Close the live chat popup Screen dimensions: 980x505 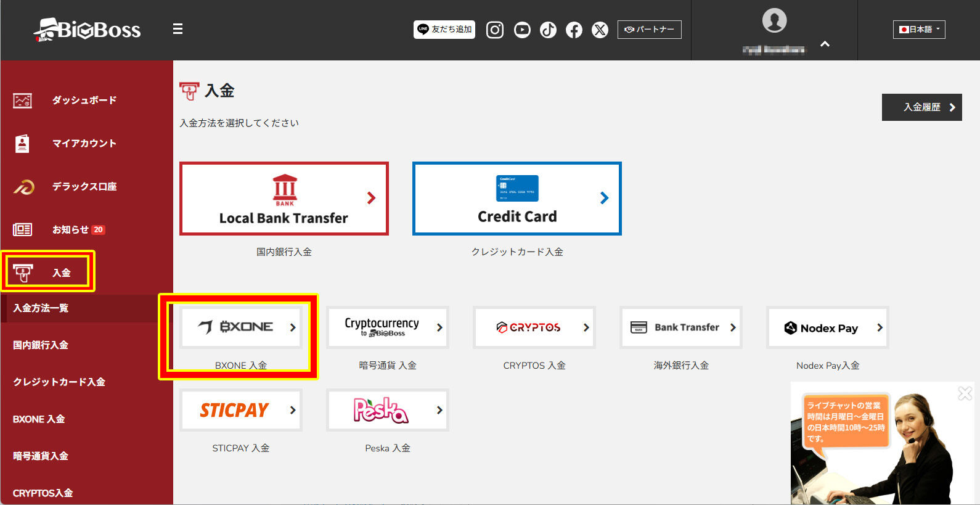point(965,393)
